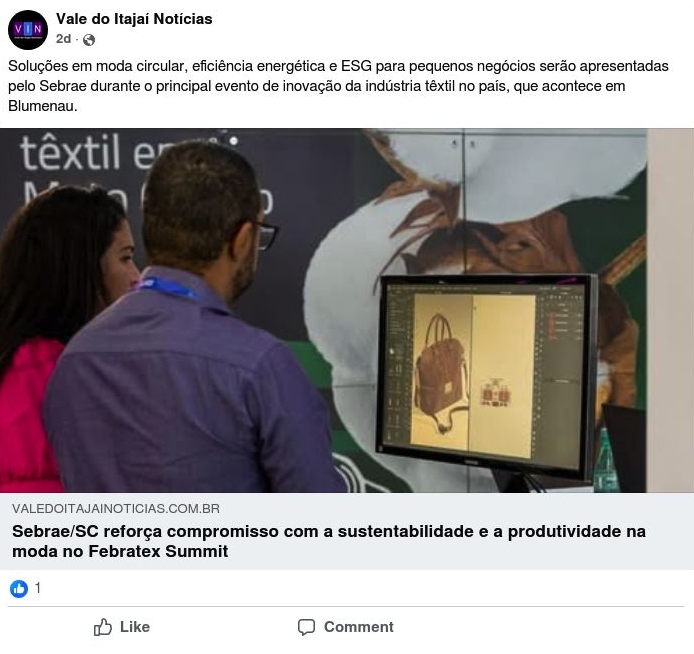This screenshot has width=694, height=654.
Task: Click the Comment button label
Action: tap(359, 627)
